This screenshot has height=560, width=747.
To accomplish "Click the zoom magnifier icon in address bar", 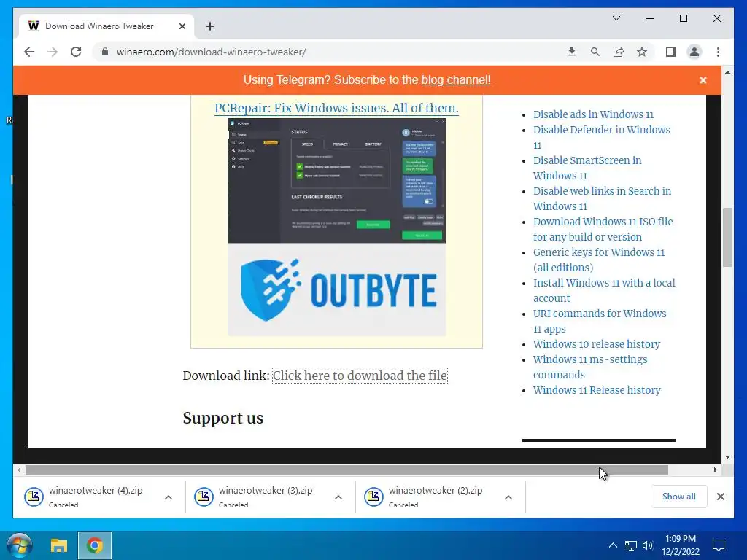I will click(x=595, y=52).
